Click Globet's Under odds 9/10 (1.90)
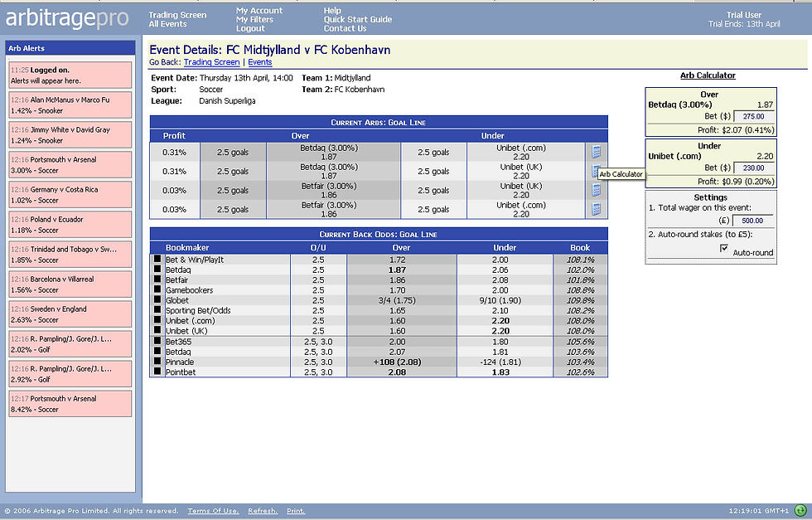 point(500,300)
